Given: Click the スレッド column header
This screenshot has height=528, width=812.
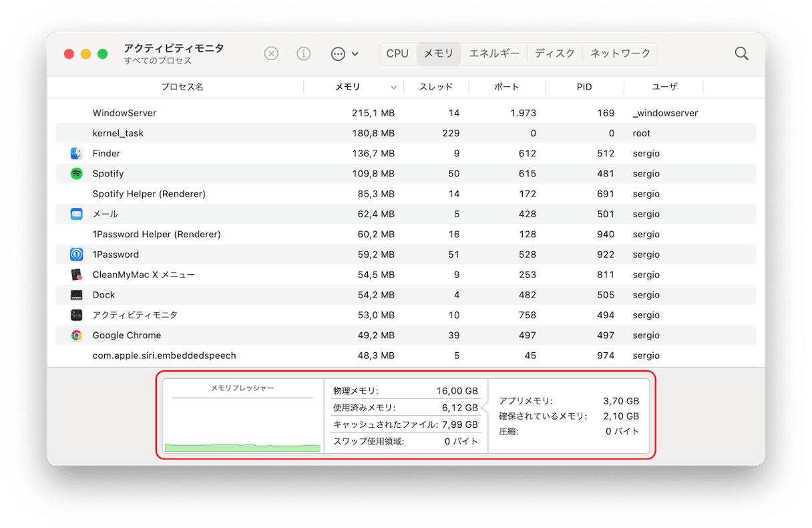Looking at the screenshot, I should click(x=436, y=87).
